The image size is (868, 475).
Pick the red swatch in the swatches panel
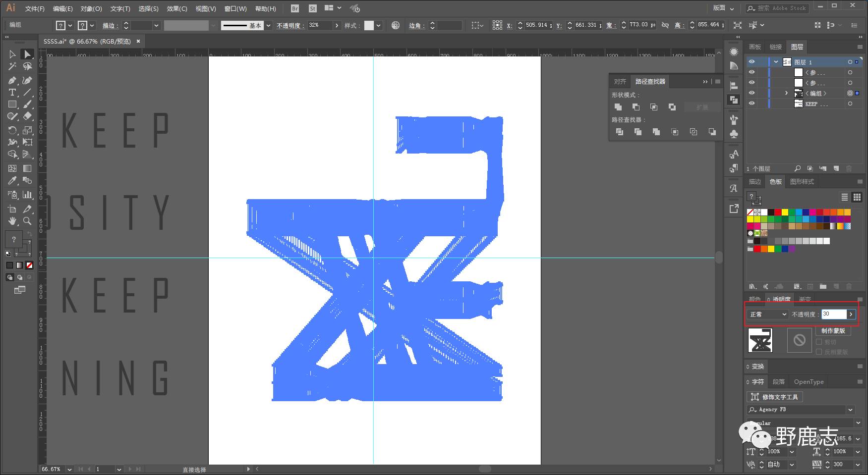[778, 212]
